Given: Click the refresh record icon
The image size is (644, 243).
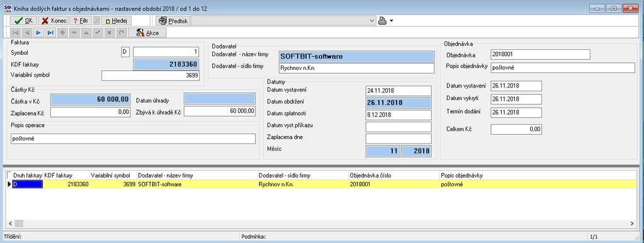Looking at the screenshot, I should [121, 33].
